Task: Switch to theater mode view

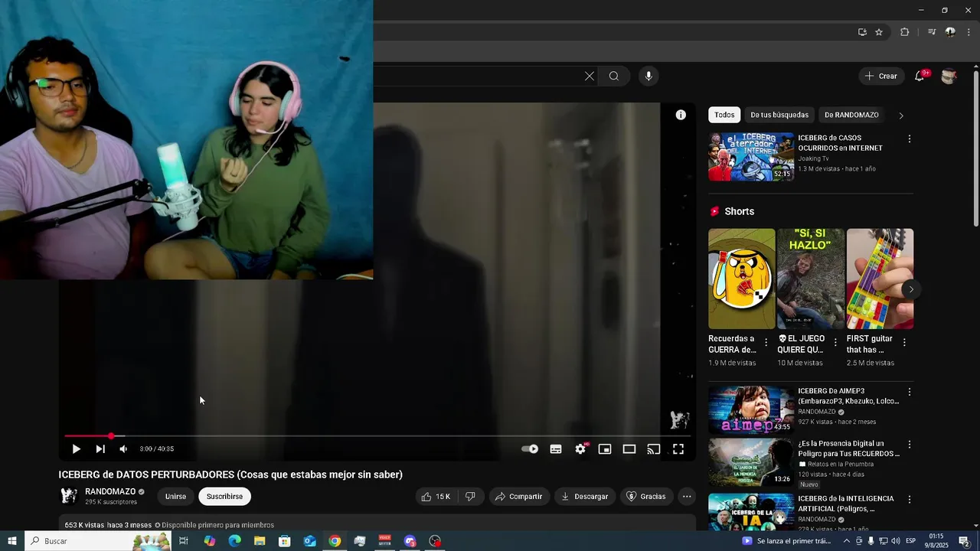Action: (x=629, y=449)
